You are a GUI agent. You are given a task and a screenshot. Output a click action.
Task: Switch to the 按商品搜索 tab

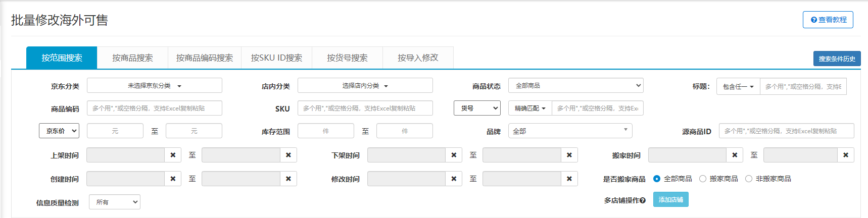click(x=132, y=58)
